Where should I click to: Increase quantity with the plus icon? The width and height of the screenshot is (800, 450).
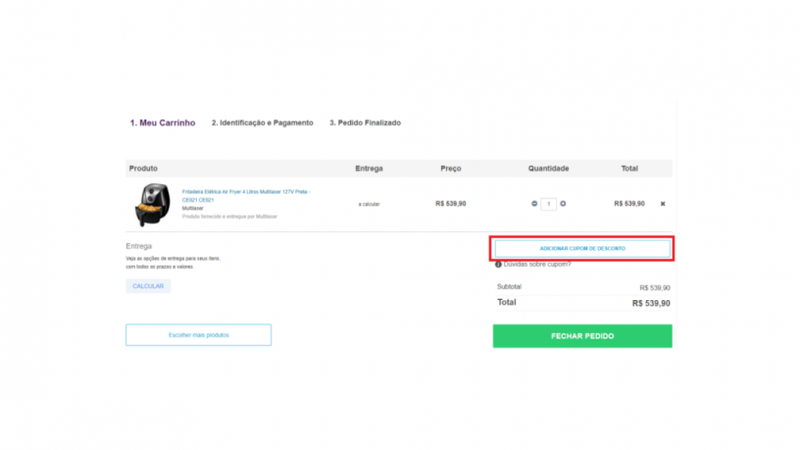[563, 204]
